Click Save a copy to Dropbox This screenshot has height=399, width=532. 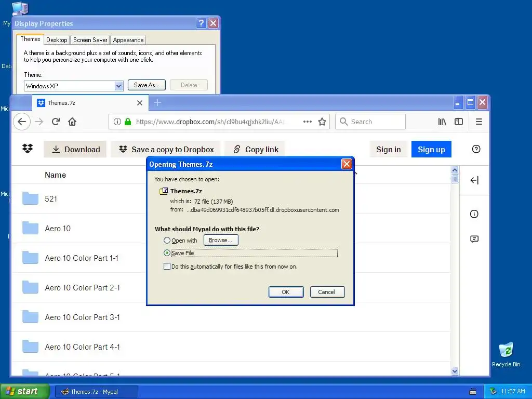pyautogui.click(x=166, y=149)
